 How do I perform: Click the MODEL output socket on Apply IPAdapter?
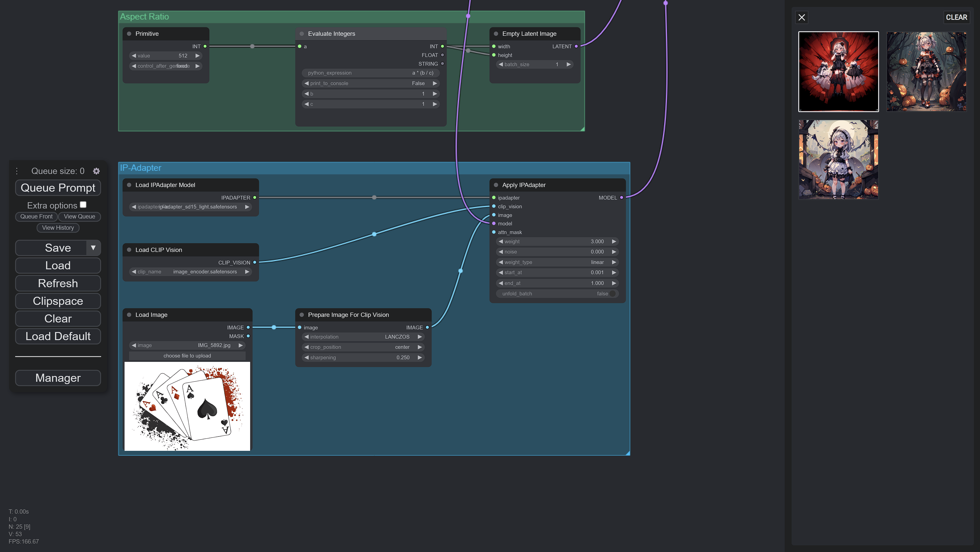pos(622,198)
